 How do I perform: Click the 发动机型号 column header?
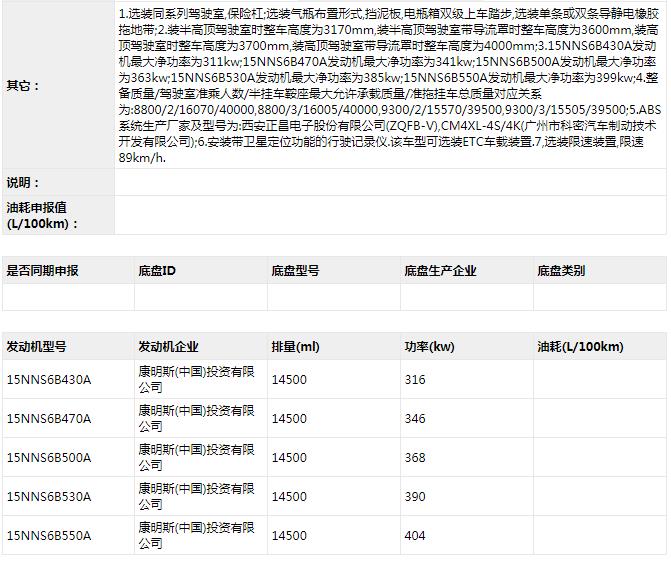coord(36,346)
